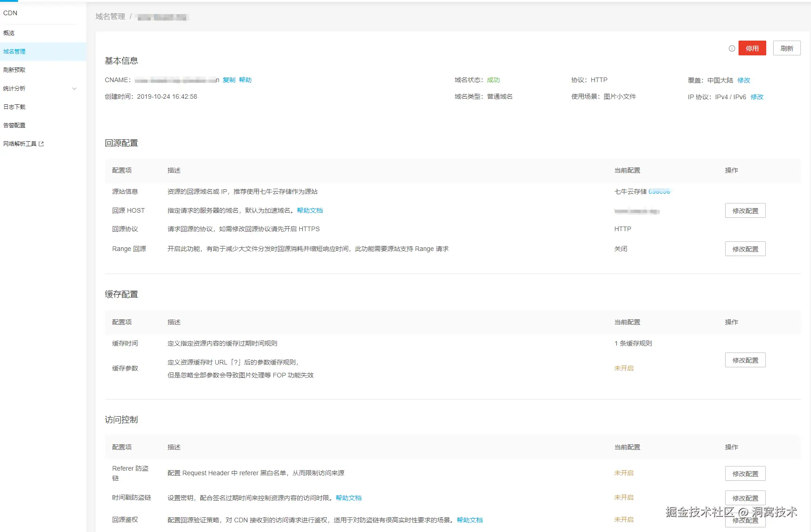Screen dimensions: 811x532
Task: Click the 访问控制 section heading
Action: (x=121, y=419)
